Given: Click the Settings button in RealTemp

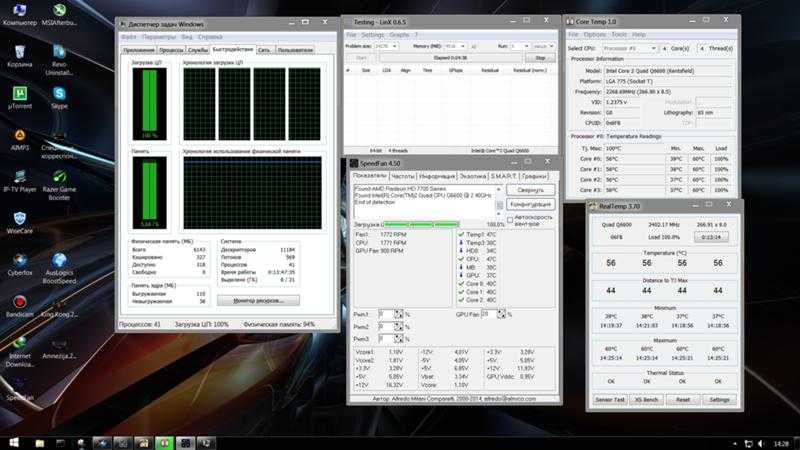Looking at the screenshot, I should click(719, 399).
